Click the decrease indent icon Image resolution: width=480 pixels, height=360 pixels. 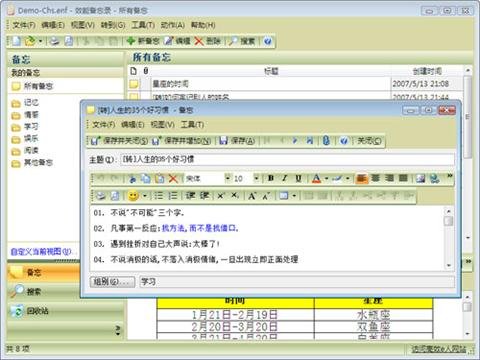point(190,196)
